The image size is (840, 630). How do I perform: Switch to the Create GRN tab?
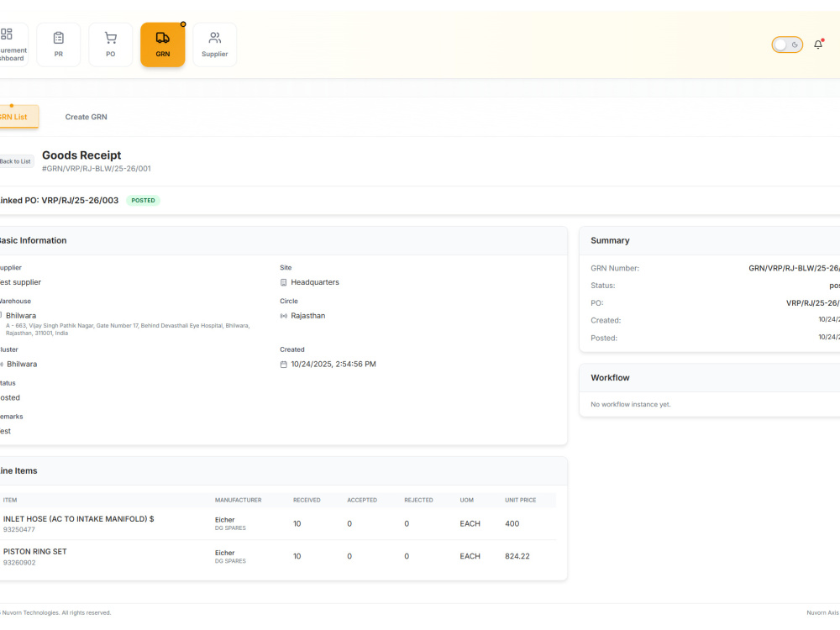(87, 117)
